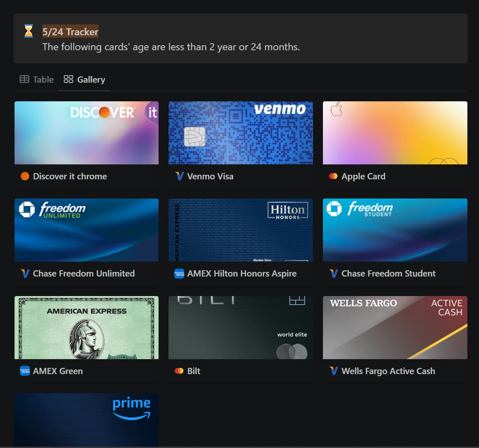This screenshot has width=479, height=448.
Task: Open the Chase Freedom Student card image
Action: pyautogui.click(x=395, y=230)
